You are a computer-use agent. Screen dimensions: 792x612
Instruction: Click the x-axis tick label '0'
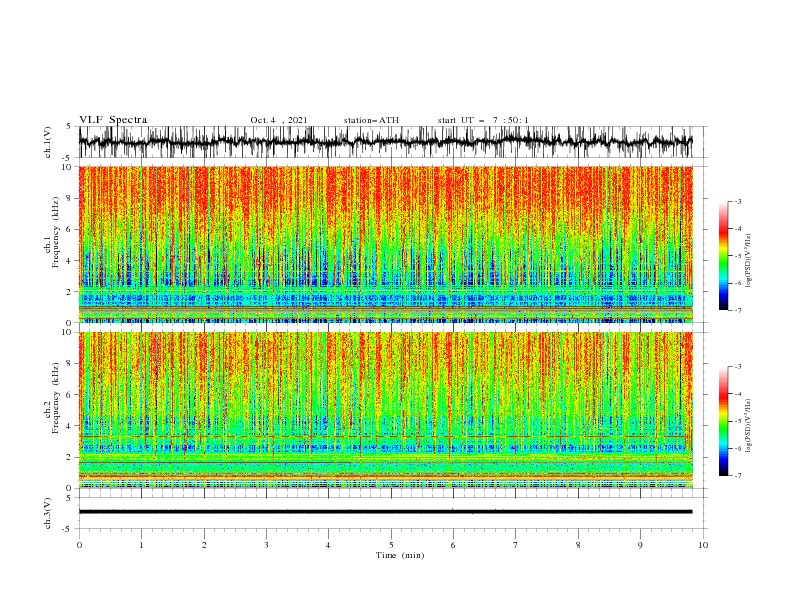[79, 545]
